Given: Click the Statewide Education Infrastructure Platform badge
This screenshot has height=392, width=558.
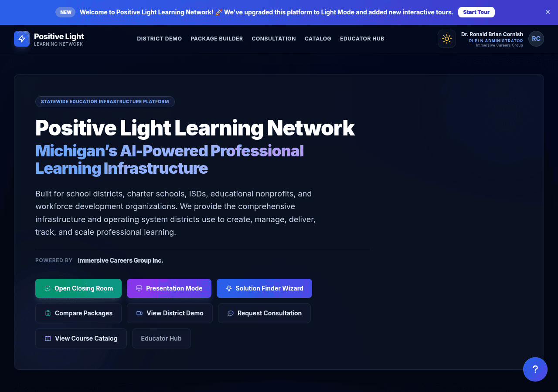Looking at the screenshot, I should tap(105, 101).
